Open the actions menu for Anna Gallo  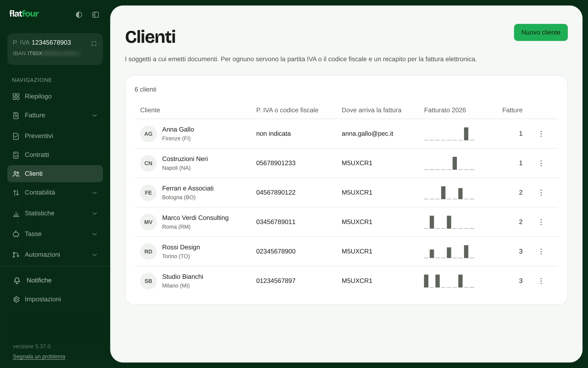coord(541,134)
